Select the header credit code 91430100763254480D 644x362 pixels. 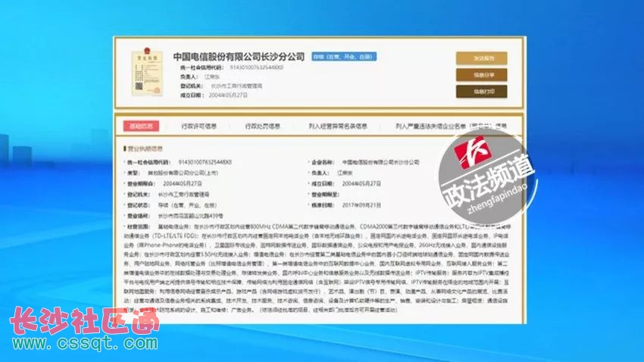(x=256, y=67)
